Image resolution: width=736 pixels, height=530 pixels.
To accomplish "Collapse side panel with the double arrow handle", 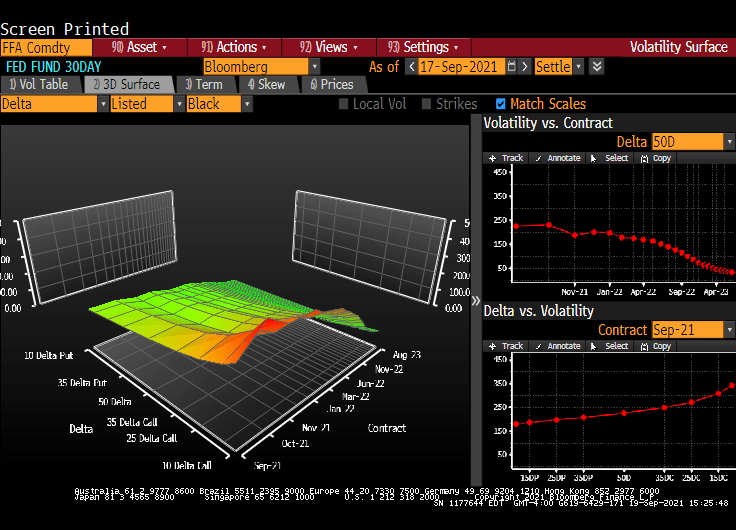I will click(x=475, y=300).
